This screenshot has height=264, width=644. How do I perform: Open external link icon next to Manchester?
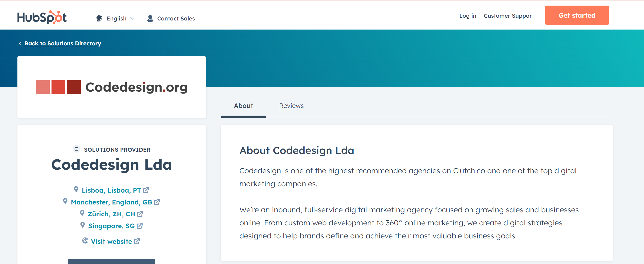click(157, 202)
